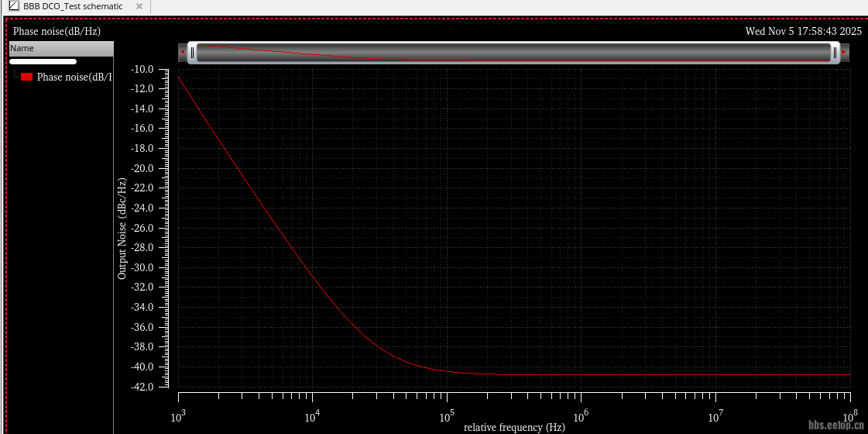Click the white horizontal scrollbar under Name header

coord(43,61)
